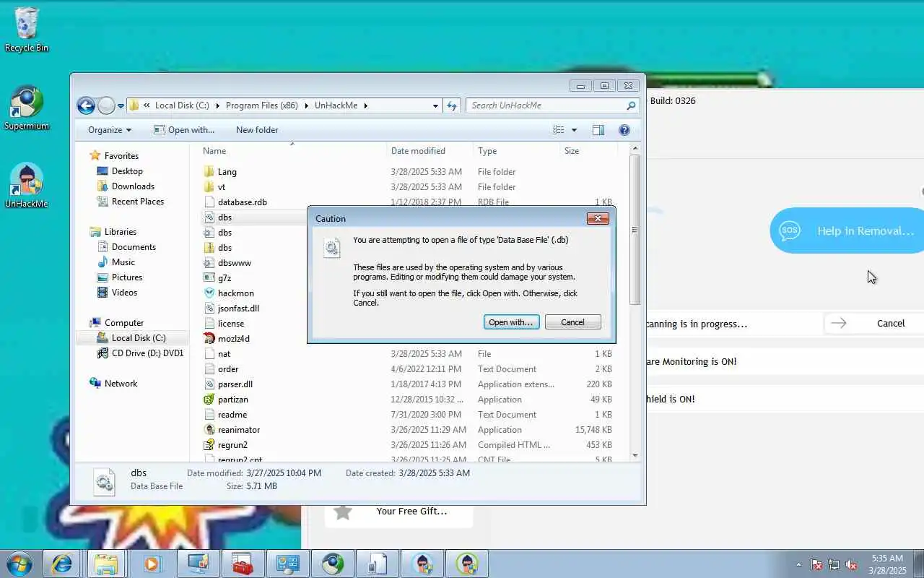Open Your Free Gift link
Viewport: 924px width, 578px height.
click(411, 511)
